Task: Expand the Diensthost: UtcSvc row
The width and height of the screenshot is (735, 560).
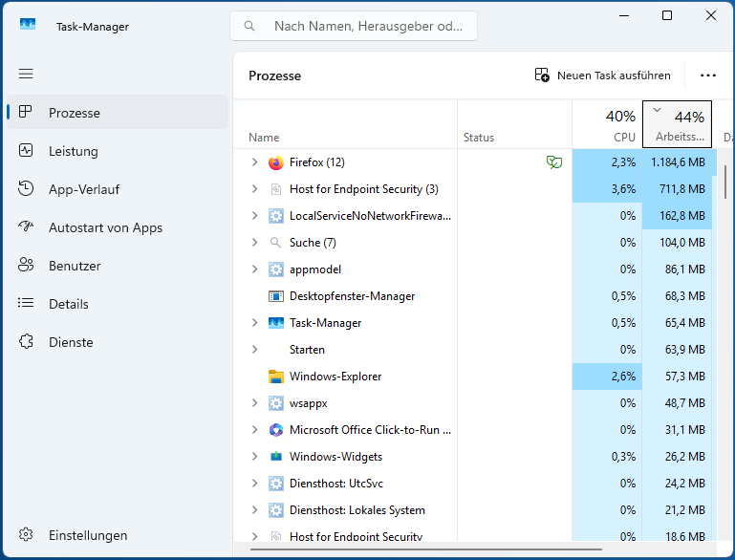Action: 254,484
